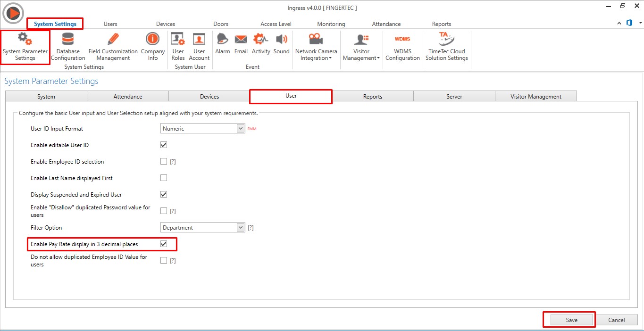Click the FMM label beside User ID format
Viewport: 644px width, 331px height.
252,129
